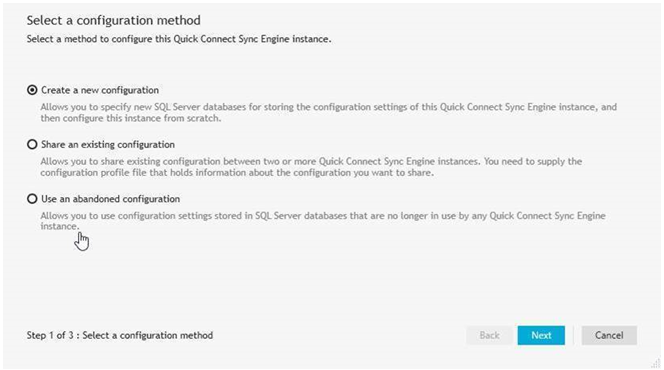Click the subtitle about Quick Connect Sync Engine instance
Viewport: 664px width, 370px height.
179,39
